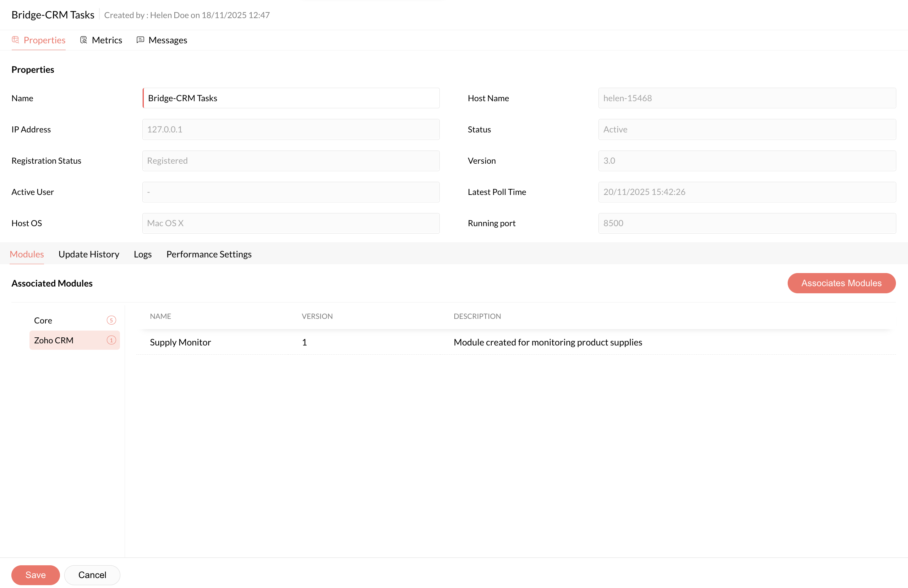This screenshot has height=588, width=908.
Task: Open the Performance Settings tab
Action: point(209,254)
